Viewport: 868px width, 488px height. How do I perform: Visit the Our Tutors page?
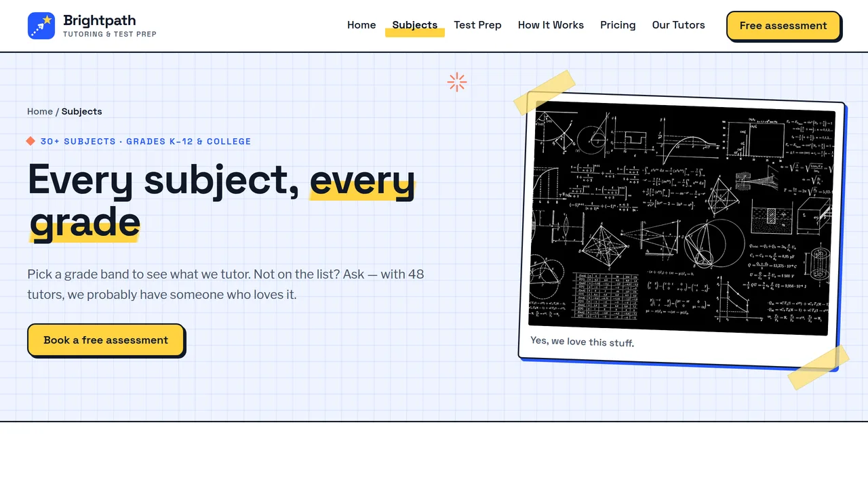pyautogui.click(x=678, y=25)
